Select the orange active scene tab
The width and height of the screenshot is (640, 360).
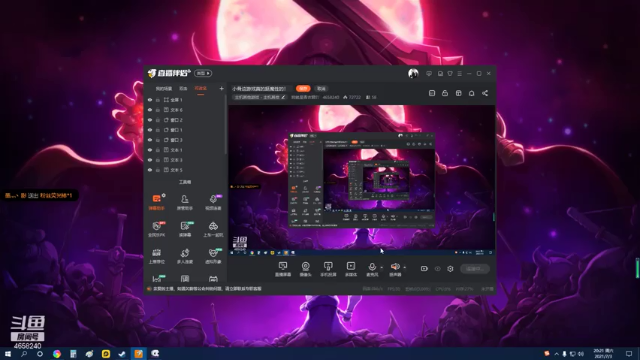pyautogui.click(x=200, y=89)
